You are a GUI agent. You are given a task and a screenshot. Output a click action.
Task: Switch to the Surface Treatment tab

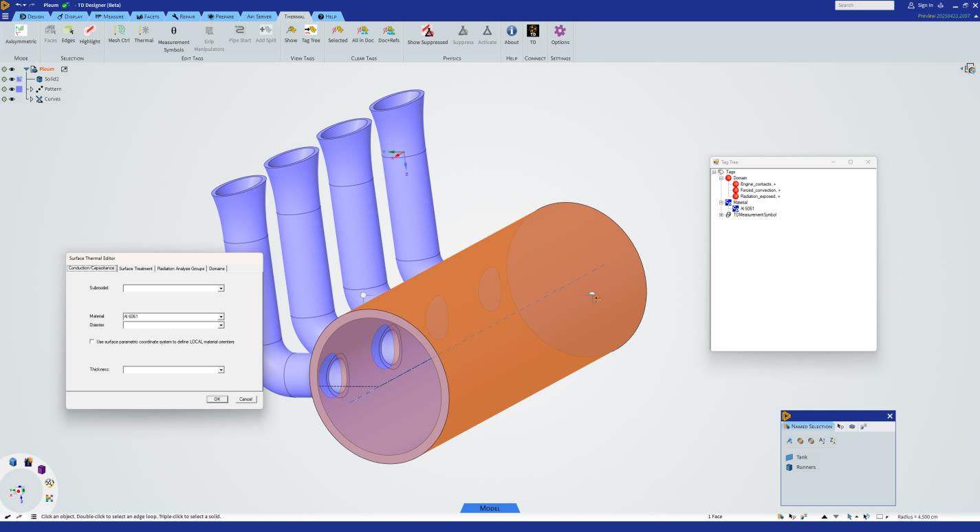(x=135, y=269)
